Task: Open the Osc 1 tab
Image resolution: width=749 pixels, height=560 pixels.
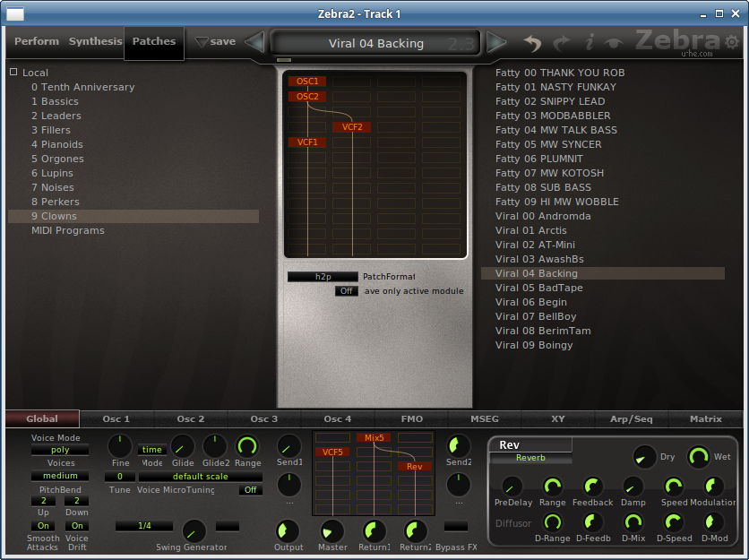Action: (116, 419)
